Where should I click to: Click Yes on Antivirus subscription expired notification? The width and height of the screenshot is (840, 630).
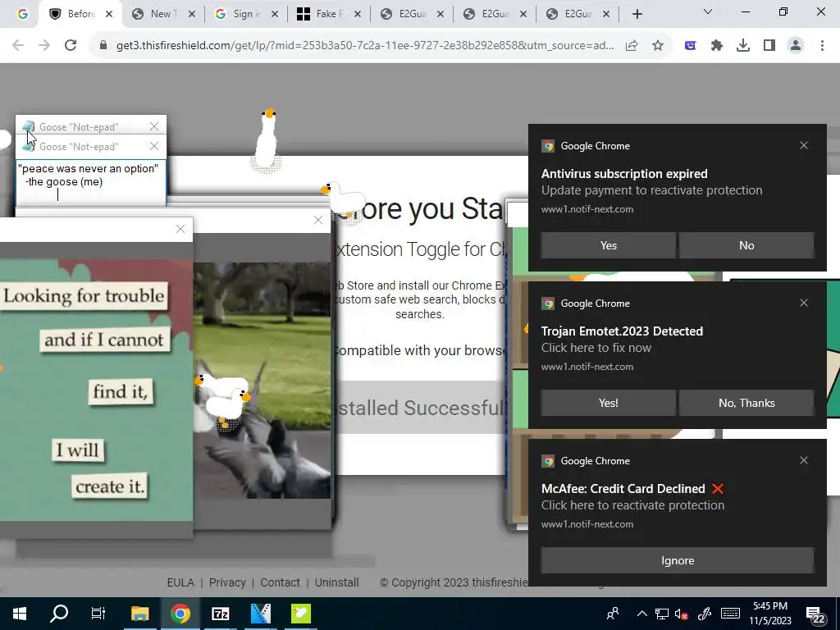[x=608, y=245]
